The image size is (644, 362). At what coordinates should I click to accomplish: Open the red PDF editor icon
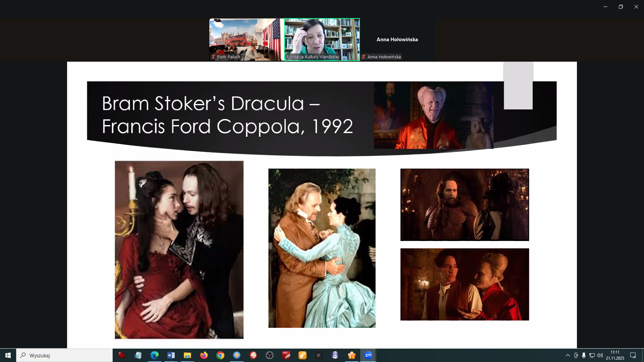point(286,355)
